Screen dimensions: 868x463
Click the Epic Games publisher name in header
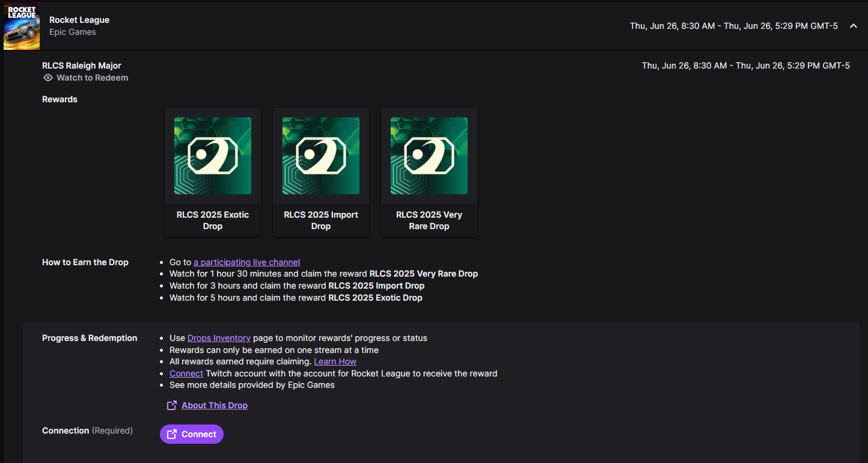(73, 32)
